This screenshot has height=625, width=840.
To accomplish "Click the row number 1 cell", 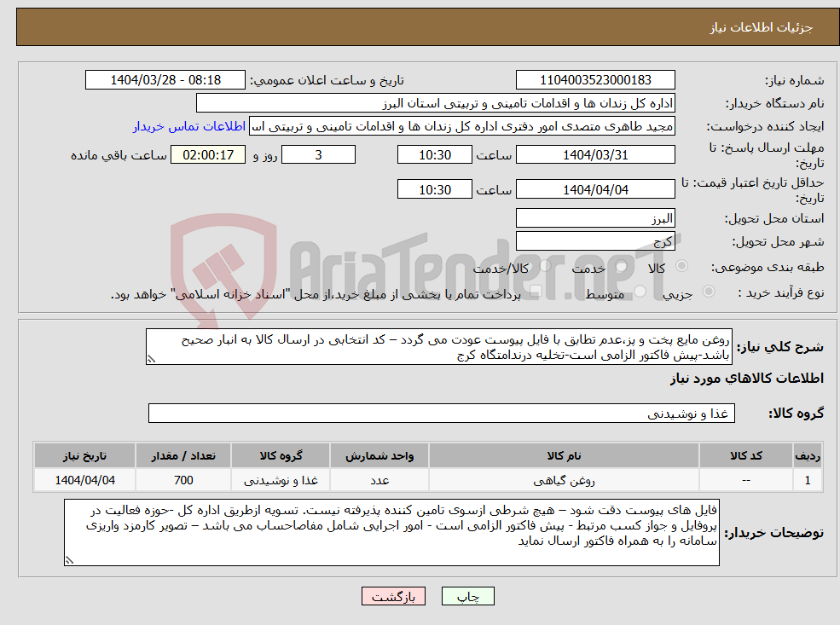I will [x=808, y=480].
